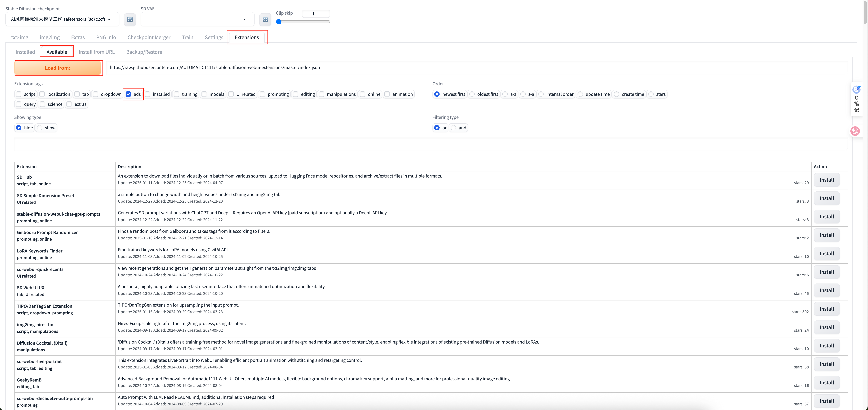This screenshot has height=410, width=868.
Task: Install the SD Hub extension
Action: click(826, 180)
